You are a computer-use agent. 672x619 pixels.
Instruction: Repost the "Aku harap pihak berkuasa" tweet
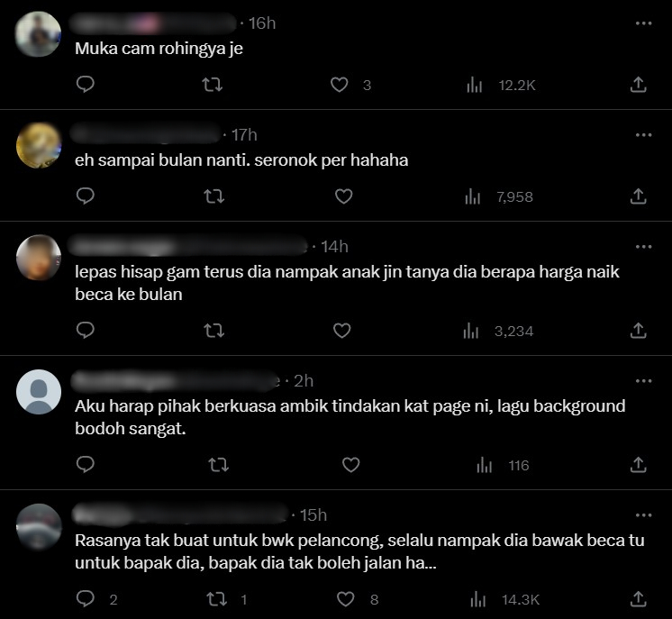click(x=218, y=465)
